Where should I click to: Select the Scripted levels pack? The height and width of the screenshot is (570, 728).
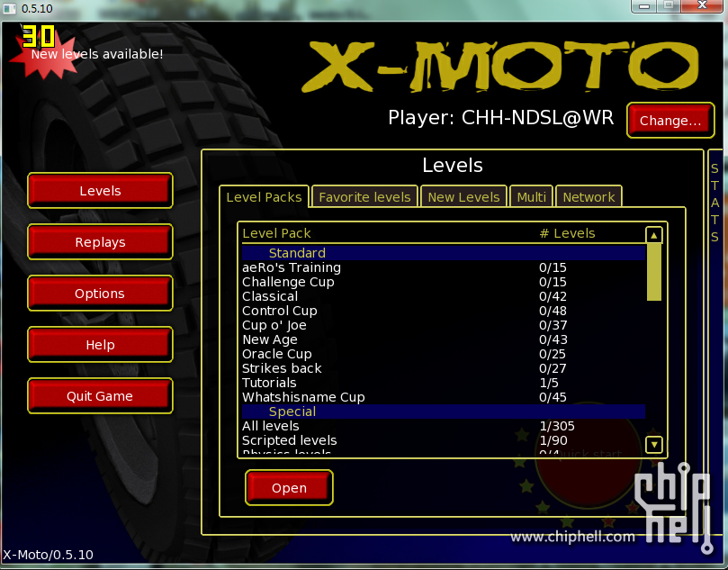(x=444, y=440)
